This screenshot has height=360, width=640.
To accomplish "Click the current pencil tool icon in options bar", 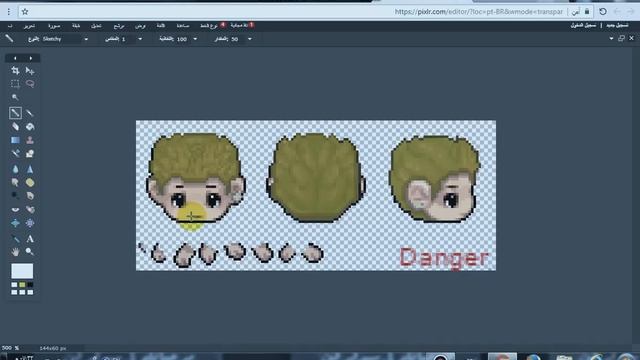I will pos(9,39).
